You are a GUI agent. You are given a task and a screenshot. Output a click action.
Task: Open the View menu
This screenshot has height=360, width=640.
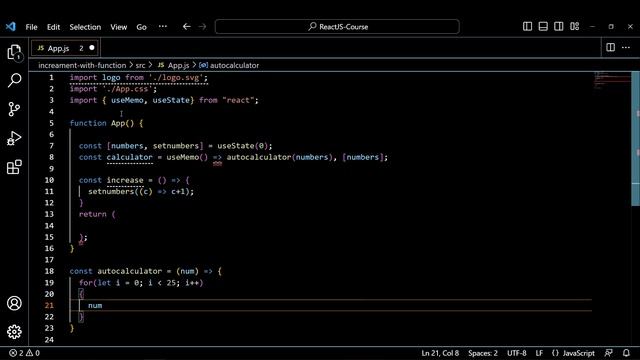[x=118, y=27]
